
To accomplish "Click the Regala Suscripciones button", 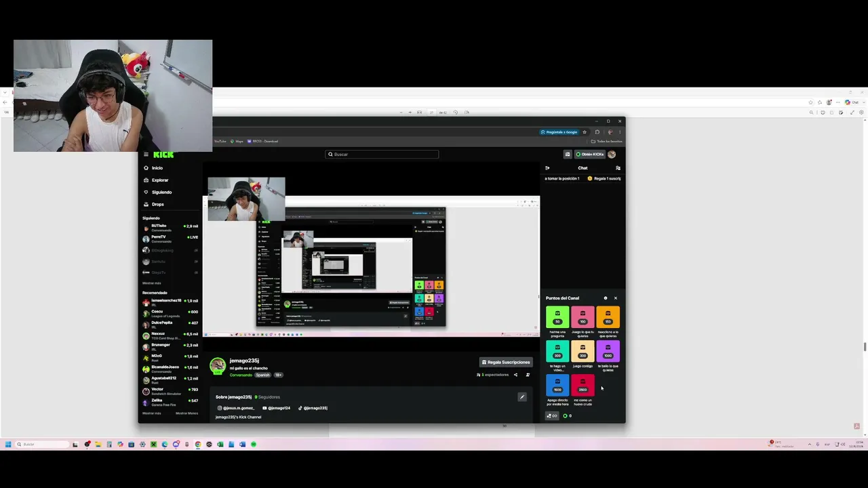I will pyautogui.click(x=506, y=363).
